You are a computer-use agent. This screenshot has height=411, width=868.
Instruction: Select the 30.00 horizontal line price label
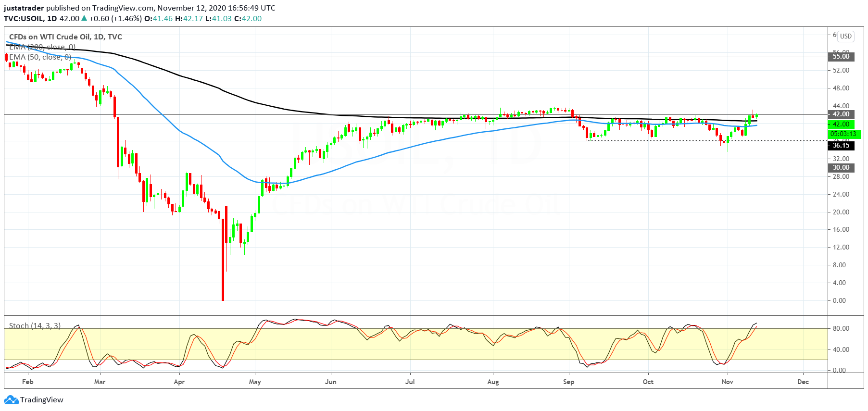pyautogui.click(x=841, y=168)
